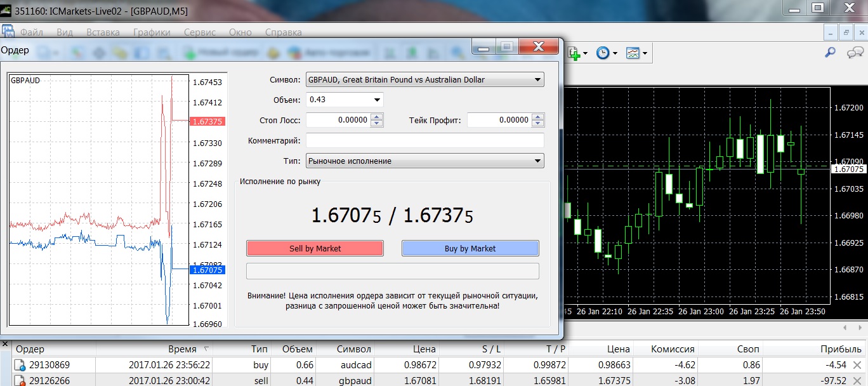This screenshot has height=386, width=868.
Task: Click the magnifier search icon
Action: pos(830,53)
